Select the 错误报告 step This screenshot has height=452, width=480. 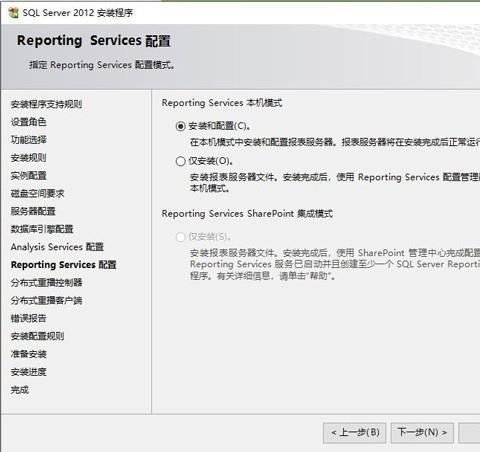(x=28, y=318)
